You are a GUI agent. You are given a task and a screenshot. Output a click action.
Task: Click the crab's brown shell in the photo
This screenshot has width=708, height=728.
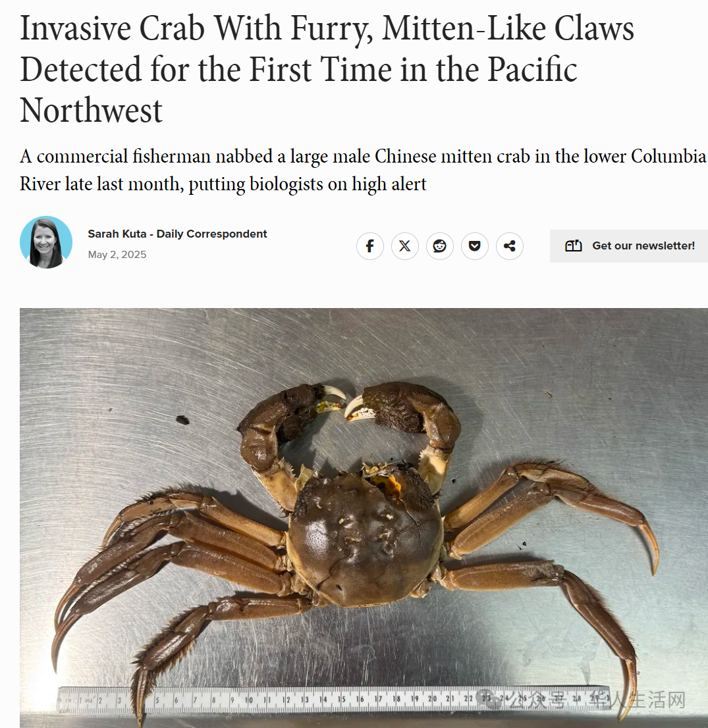click(x=366, y=538)
